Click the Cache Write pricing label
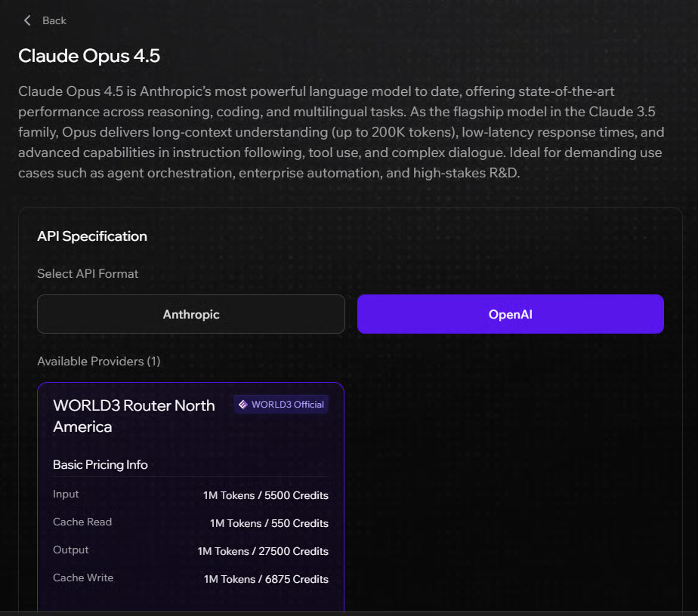 coord(83,578)
